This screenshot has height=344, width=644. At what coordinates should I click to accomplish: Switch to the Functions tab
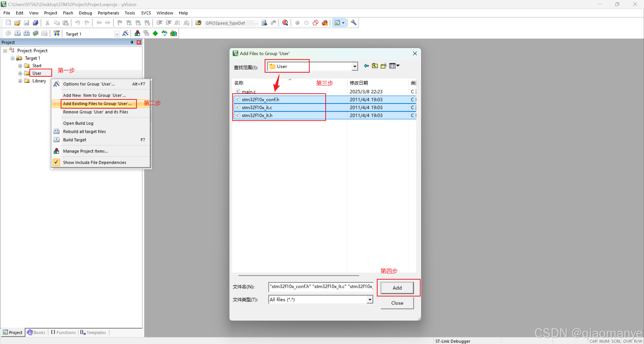click(63, 332)
